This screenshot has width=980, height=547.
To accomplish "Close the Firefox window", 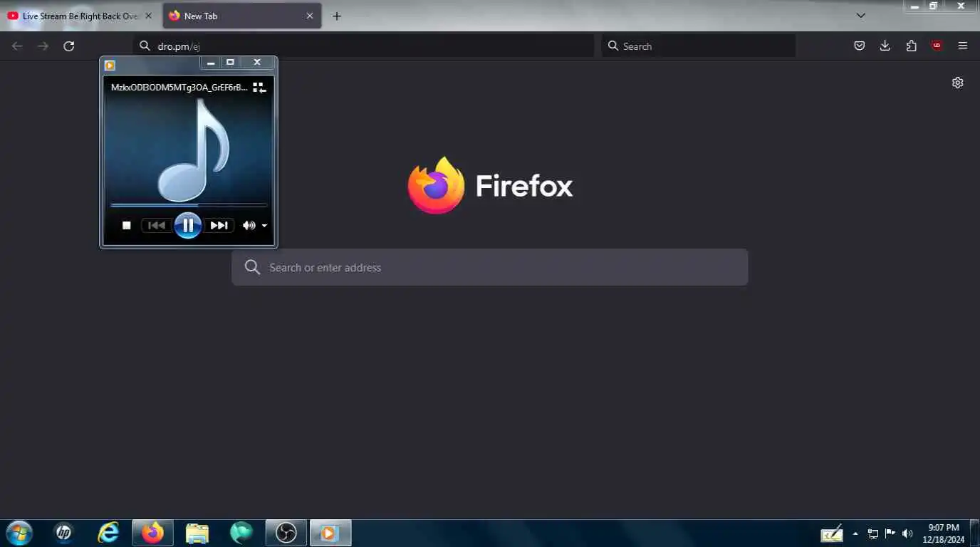I will (961, 6).
